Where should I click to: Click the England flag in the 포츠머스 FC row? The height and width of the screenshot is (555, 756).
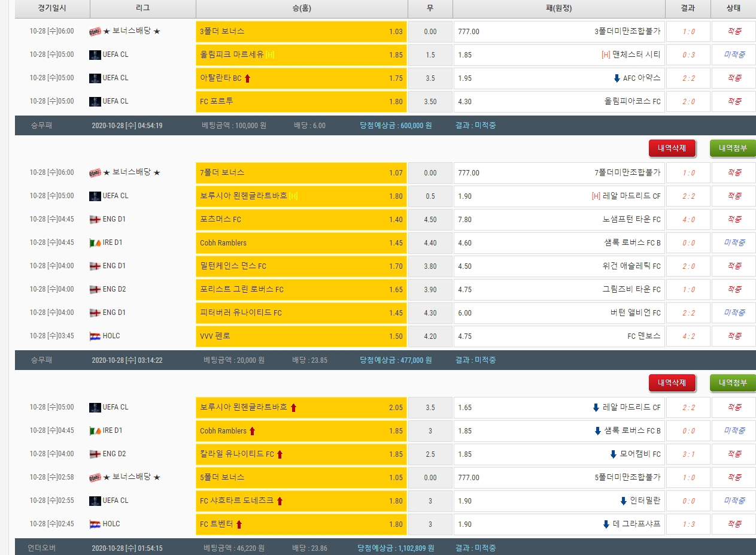[95, 219]
